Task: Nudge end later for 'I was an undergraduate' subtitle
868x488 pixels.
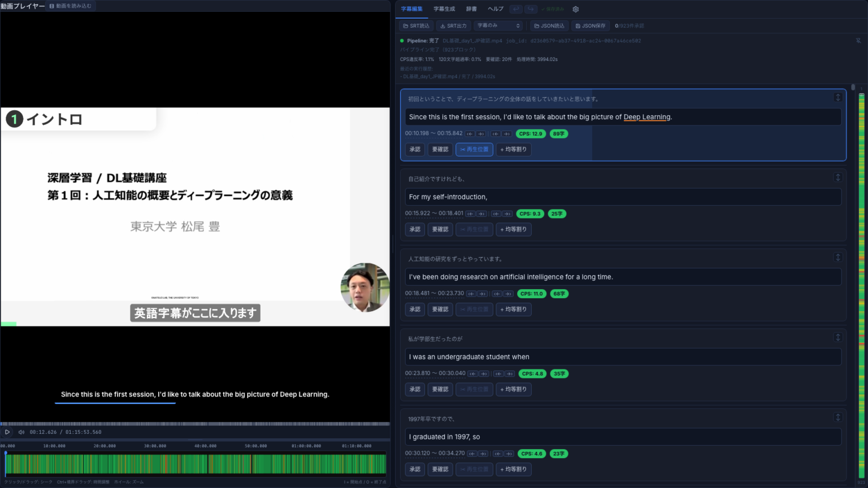Action: click(510, 374)
